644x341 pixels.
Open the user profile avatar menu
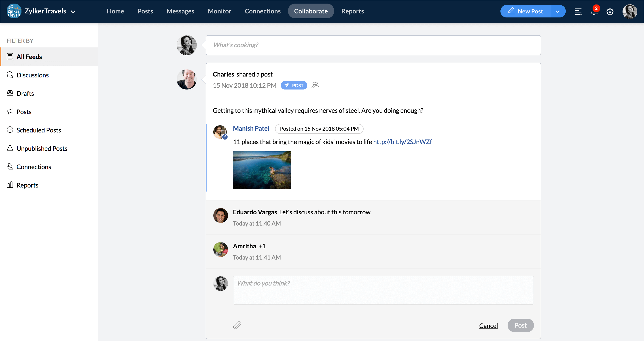coord(629,11)
